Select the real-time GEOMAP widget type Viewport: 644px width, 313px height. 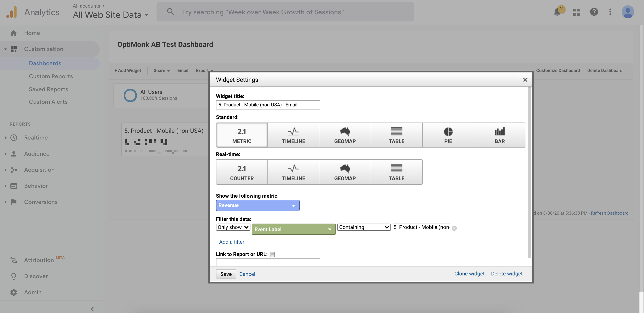tap(345, 172)
